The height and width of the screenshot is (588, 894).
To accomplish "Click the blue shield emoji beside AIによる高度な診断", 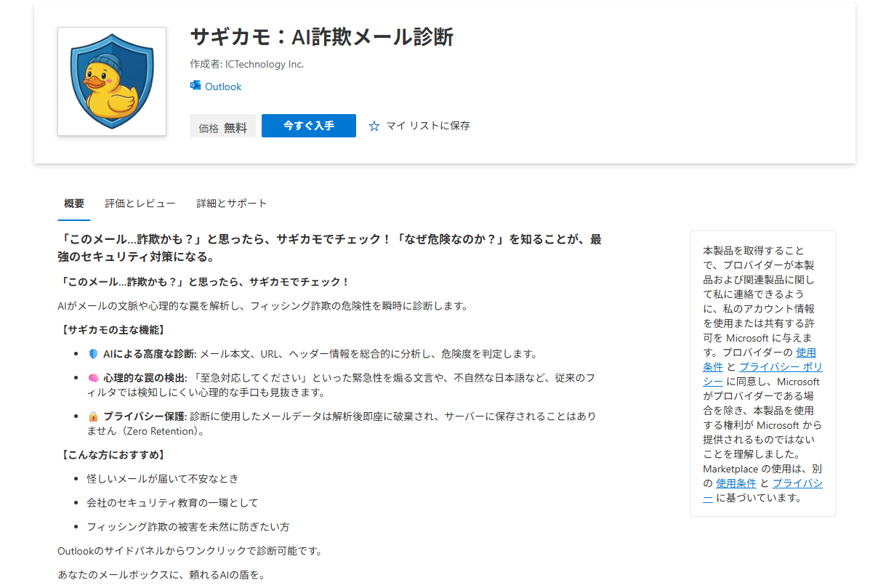I will coord(93,354).
